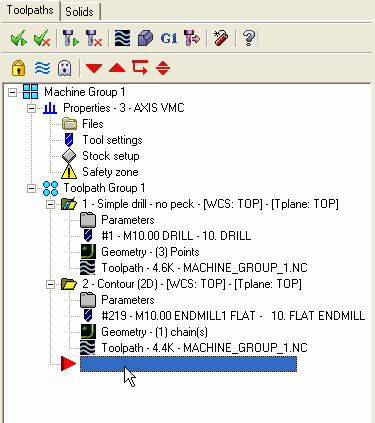
Task: Open High feed machining icon
Action: click(x=192, y=38)
